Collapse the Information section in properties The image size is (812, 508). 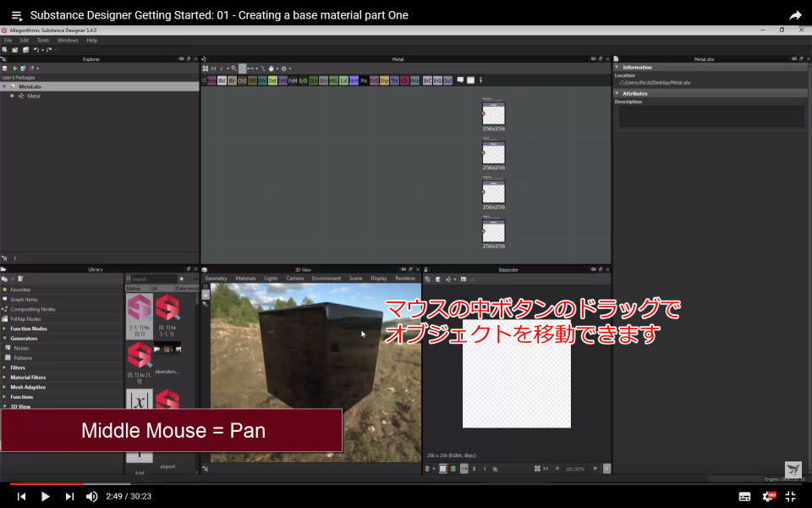tap(617, 68)
